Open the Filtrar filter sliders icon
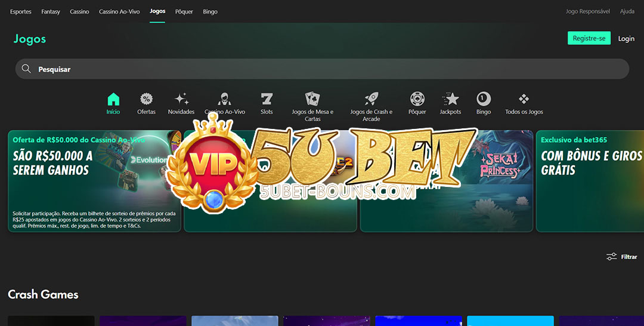 coord(612,257)
